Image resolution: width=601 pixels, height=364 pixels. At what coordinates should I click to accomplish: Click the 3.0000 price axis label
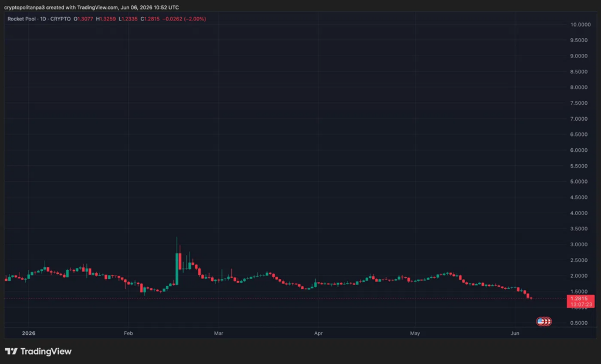[x=579, y=244]
